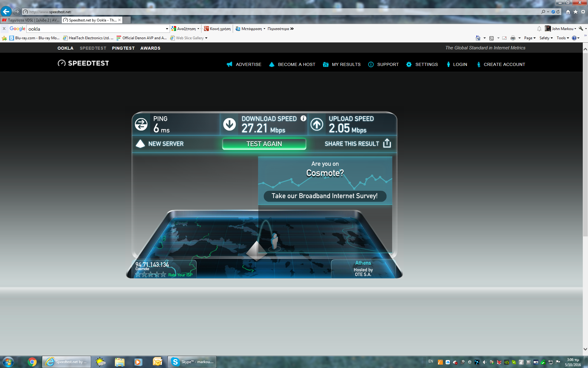588x368 pixels.
Task: Click the browser Back arrow button
Action: pos(6,12)
